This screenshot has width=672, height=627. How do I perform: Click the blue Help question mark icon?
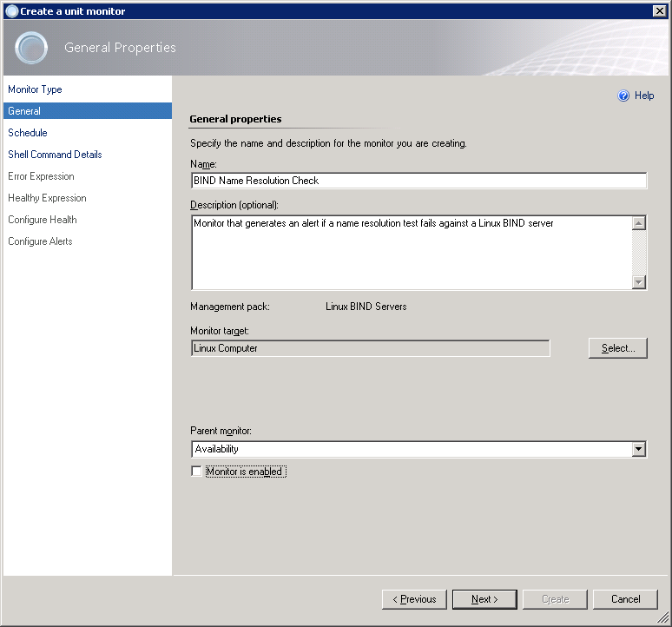623,96
